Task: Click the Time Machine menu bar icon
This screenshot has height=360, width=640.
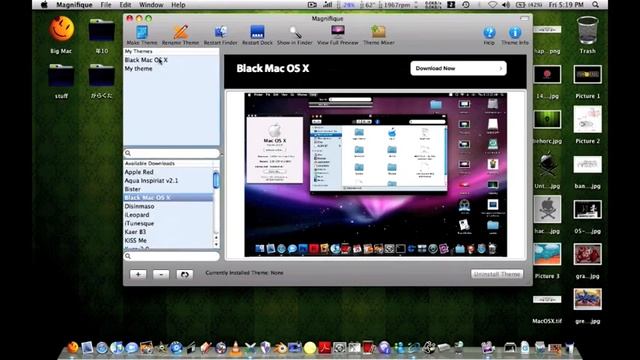Action: [x=466, y=5]
